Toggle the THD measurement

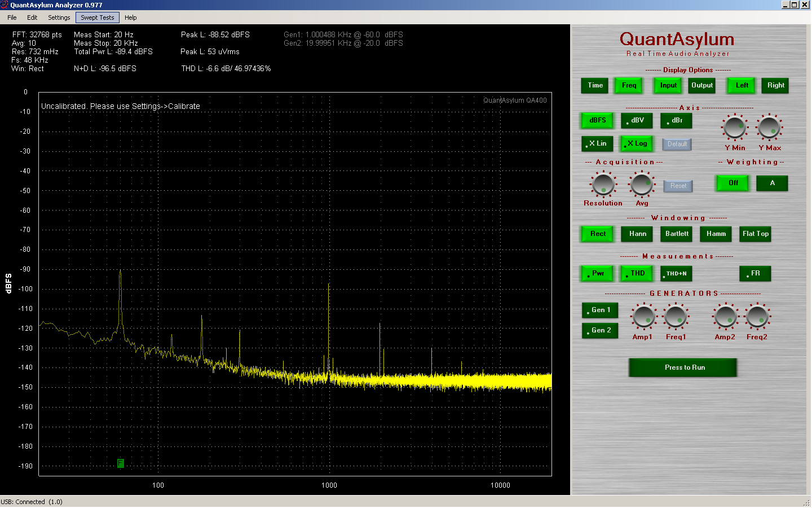pyautogui.click(x=637, y=274)
